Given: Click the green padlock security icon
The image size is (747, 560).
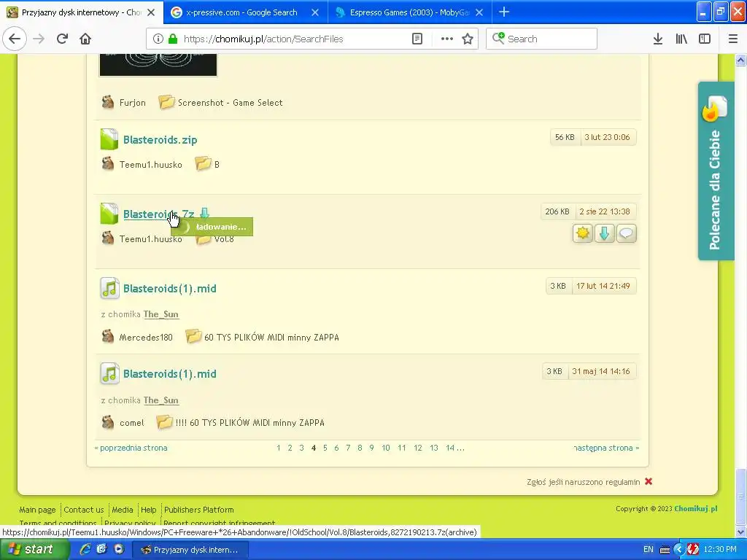Looking at the screenshot, I should 173,39.
